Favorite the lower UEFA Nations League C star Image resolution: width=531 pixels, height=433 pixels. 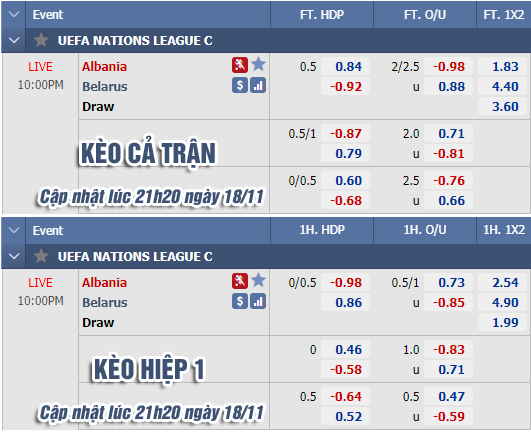tap(41, 256)
